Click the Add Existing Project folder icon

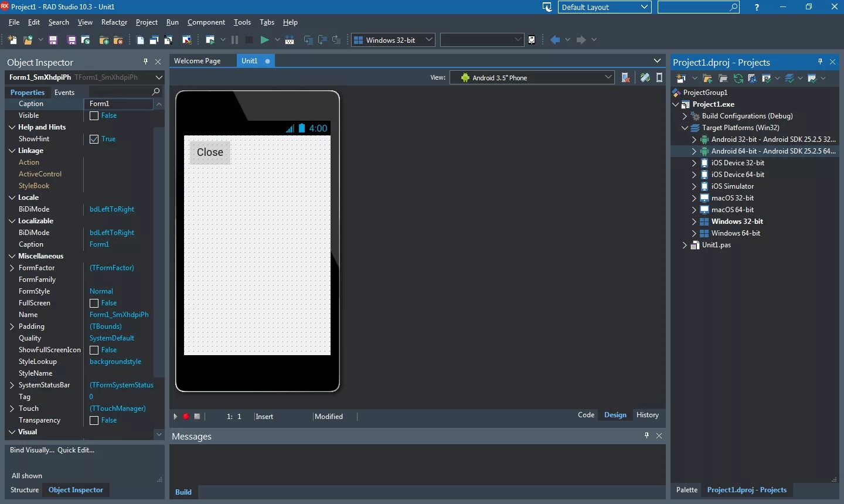tap(707, 78)
